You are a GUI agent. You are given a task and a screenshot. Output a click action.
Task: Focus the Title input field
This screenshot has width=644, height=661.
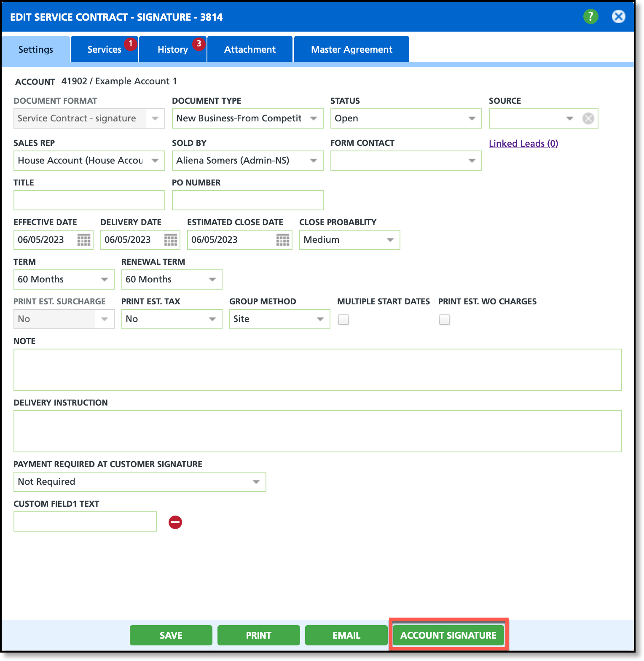[89, 200]
